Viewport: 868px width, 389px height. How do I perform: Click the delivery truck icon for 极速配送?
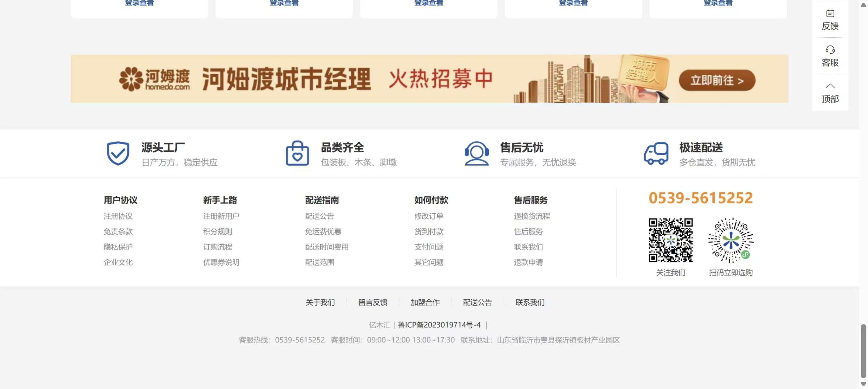pos(656,153)
